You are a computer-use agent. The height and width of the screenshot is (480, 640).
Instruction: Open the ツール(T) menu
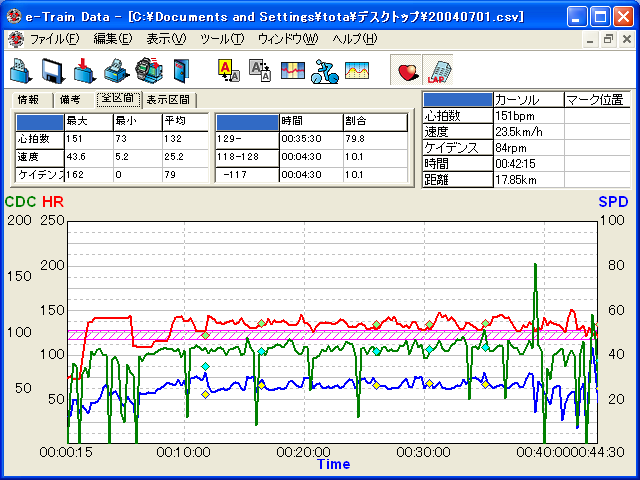click(x=222, y=39)
